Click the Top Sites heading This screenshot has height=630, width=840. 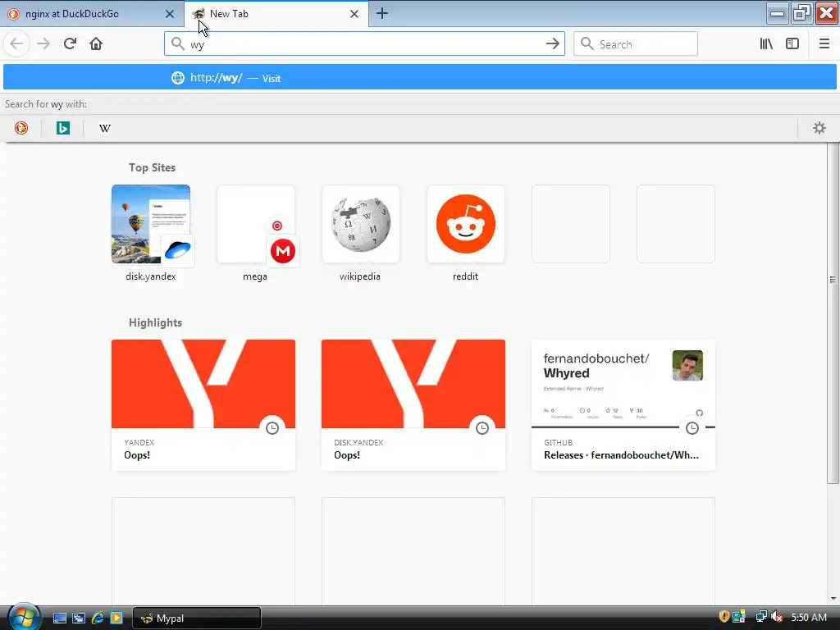click(x=152, y=167)
